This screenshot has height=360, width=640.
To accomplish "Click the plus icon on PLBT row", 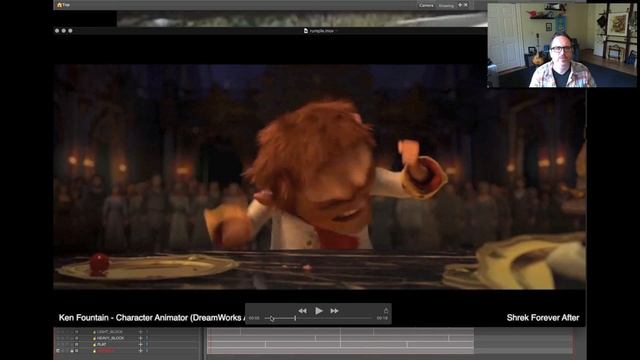I will (x=140, y=344).
